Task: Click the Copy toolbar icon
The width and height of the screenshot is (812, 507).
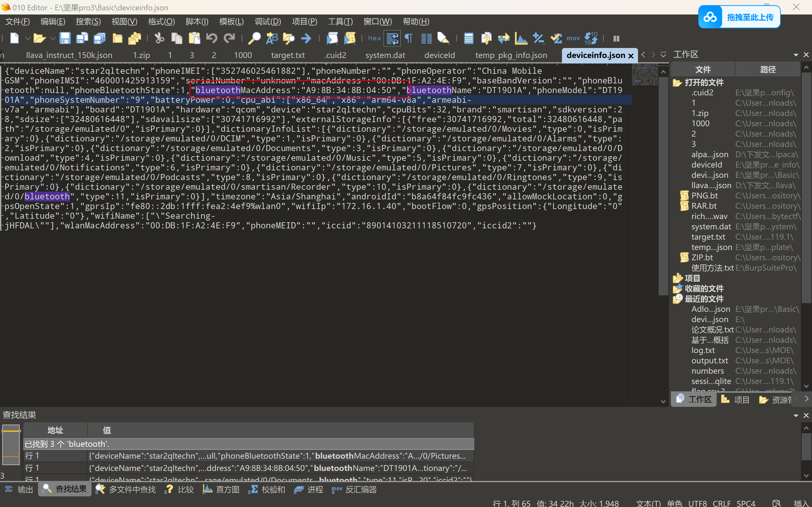Action: (177, 38)
